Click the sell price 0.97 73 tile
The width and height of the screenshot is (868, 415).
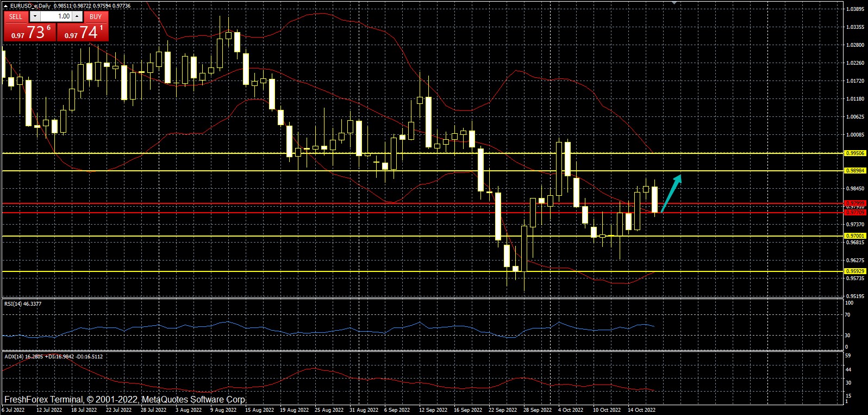[x=29, y=32]
